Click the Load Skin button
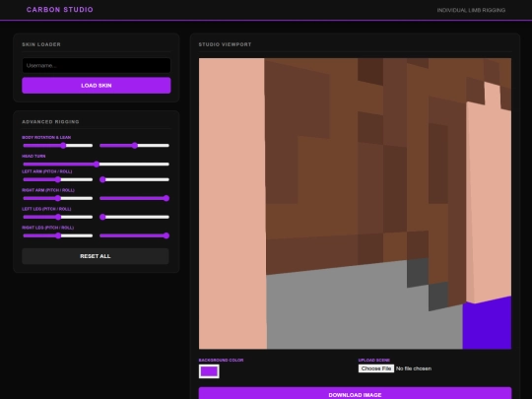Screen dimensions: 532x399 click(97, 86)
